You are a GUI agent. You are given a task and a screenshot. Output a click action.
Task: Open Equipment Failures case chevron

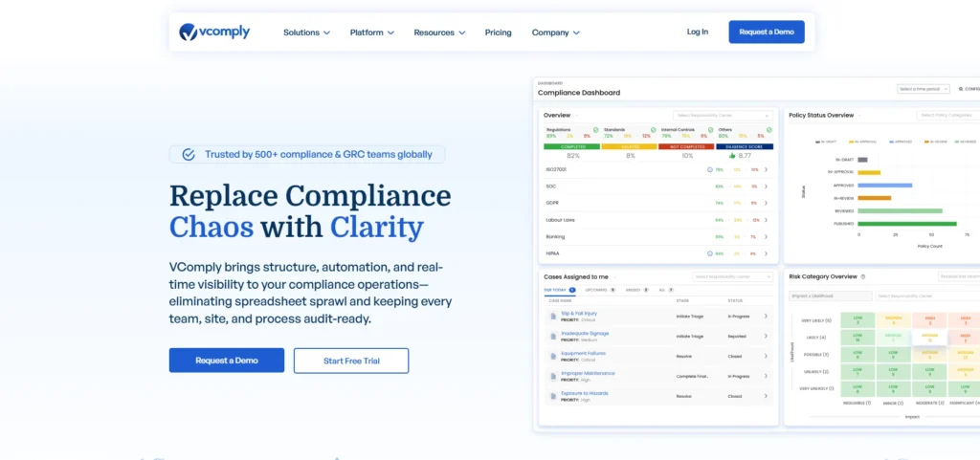(767, 357)
